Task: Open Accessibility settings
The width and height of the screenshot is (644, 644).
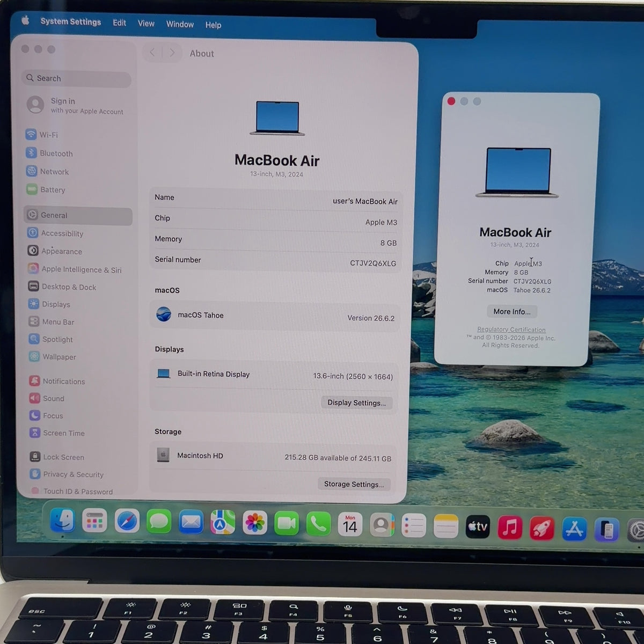Action: click(x=55, y=233)
